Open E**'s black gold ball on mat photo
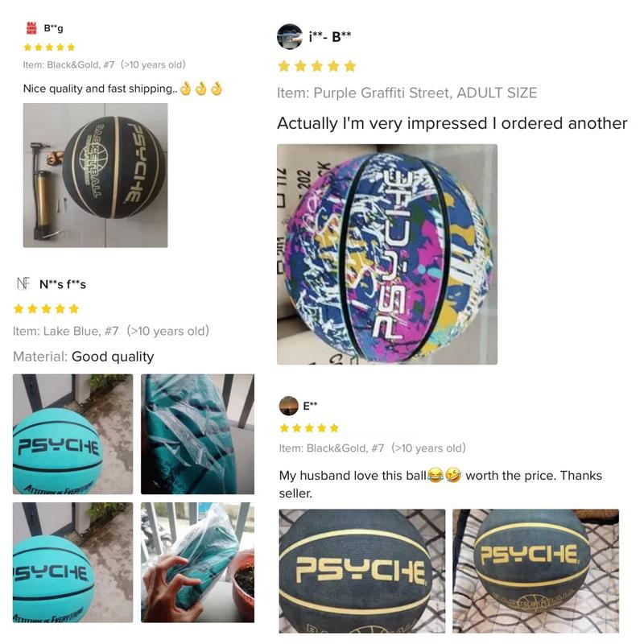 pyautogui.click(x=535, y=571)
